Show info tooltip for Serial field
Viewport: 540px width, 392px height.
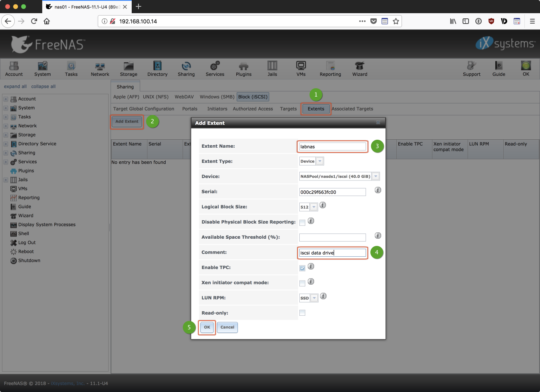coord(378,190)
